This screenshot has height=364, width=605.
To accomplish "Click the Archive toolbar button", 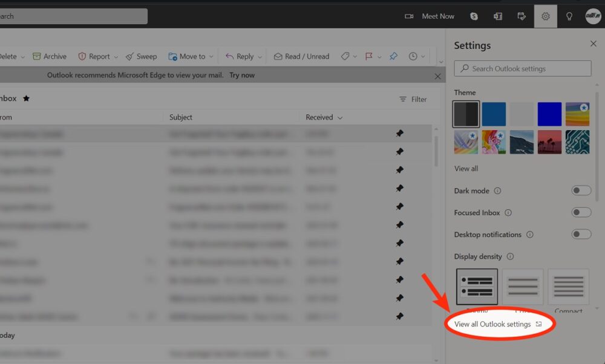I will pyautogui.click(x=50, y=56).
